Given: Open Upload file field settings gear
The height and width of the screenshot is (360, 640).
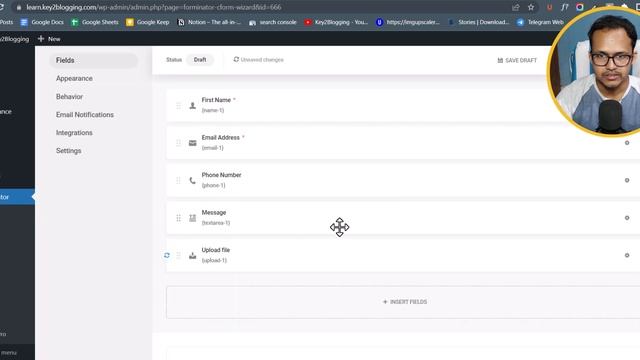Looking at the screenshot, I should coord(627,256).
